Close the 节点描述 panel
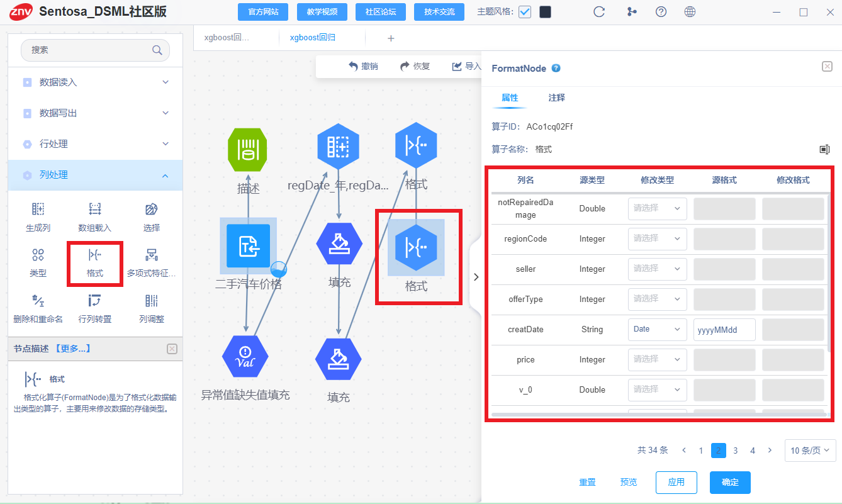Screen dimensions: 842x504 click(172, 349)
